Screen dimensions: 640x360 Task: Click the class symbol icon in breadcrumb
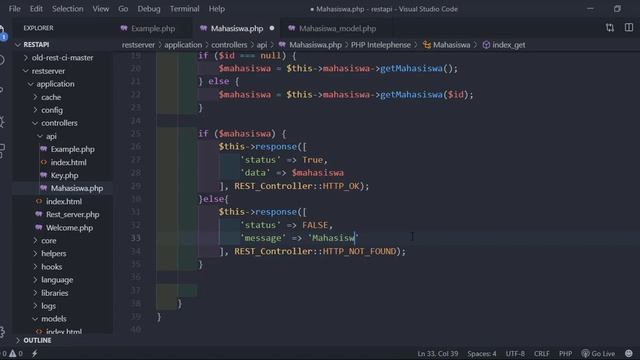[427, 45]
